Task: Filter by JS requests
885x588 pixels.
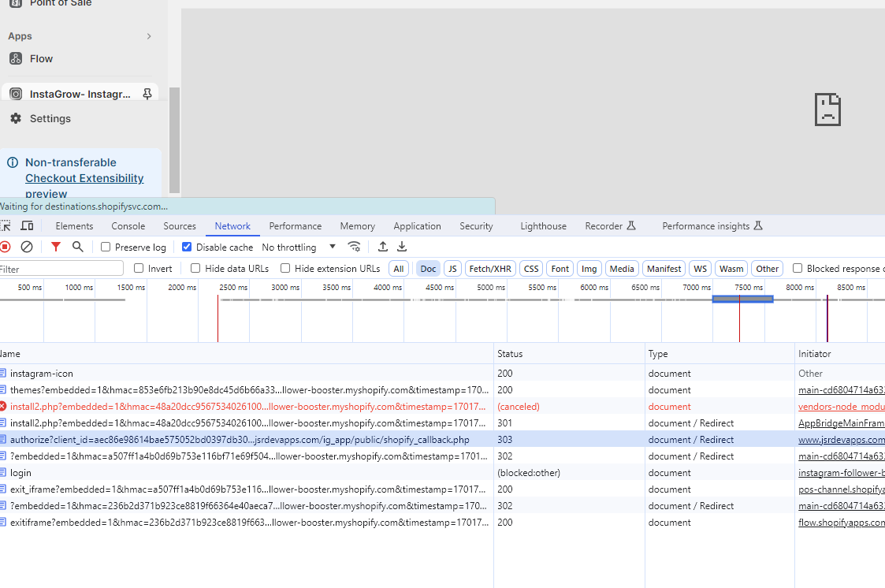Action: pyautogui.click(x=452, y=269)
